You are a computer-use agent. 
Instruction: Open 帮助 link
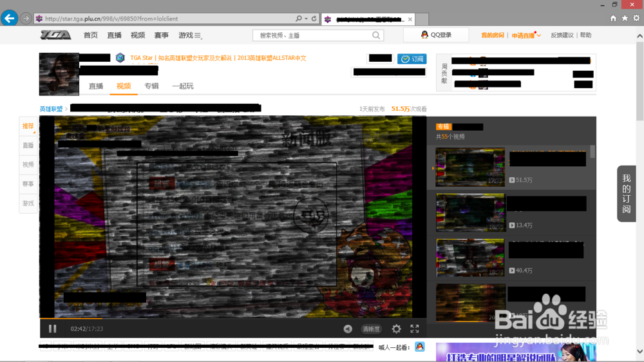(x=585, y=35)
